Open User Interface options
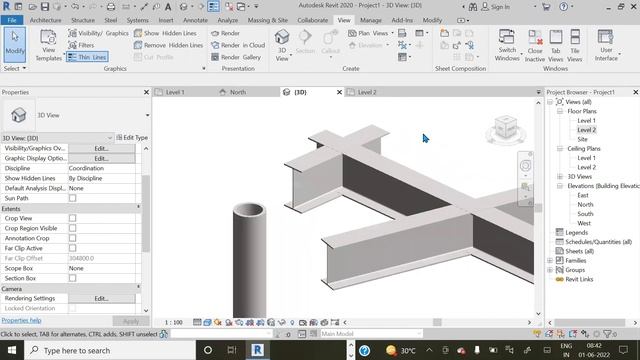Image resolution: width=640 pixels, height=360 pixels. pos(607,46)
